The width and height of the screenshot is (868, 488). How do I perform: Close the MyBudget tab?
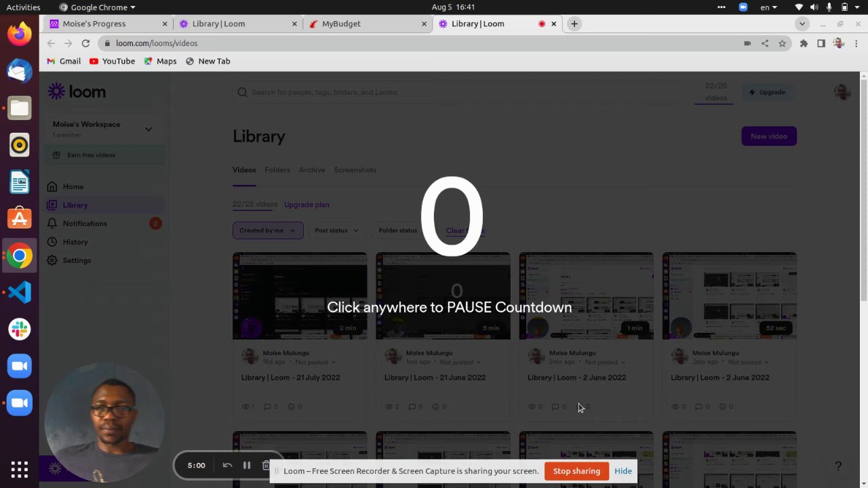424,24
